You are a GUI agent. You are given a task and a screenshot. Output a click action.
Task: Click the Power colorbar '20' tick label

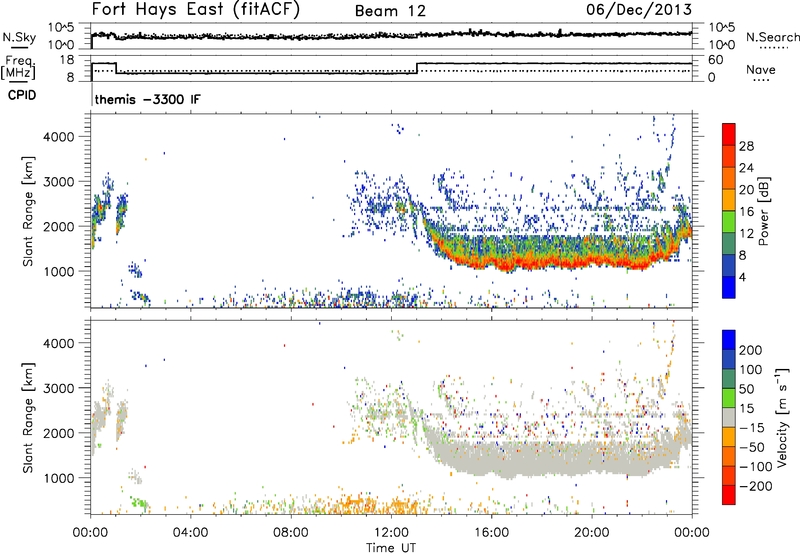point(746,190)
